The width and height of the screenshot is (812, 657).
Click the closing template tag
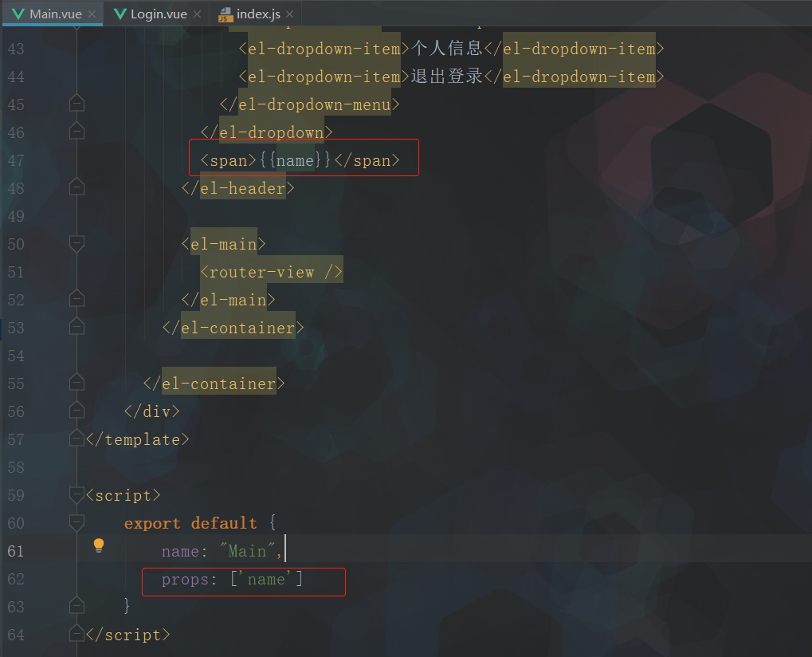[x=138, y=439]
